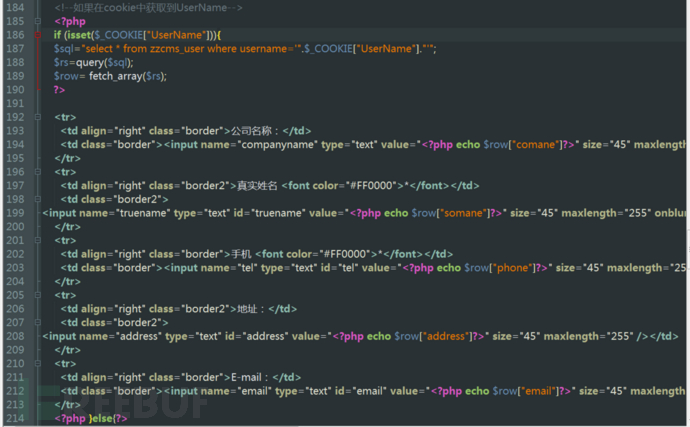Viewport: 690px width, 427px height.
Task: Click the query($sql) call on line 188
Action: tap(105, 63)
